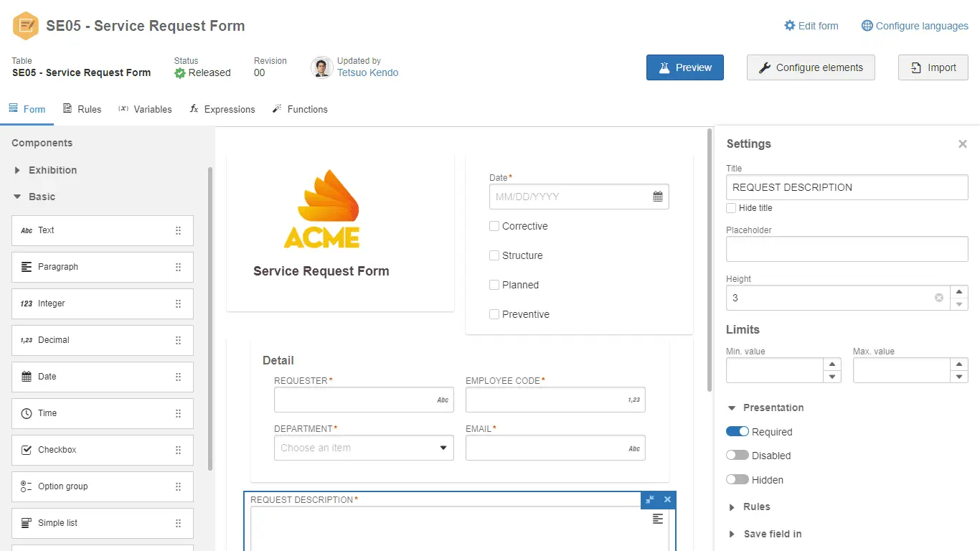Check the Hide title checkbox
The height and width of the screenshot is (551, 980).
(731, 208)
